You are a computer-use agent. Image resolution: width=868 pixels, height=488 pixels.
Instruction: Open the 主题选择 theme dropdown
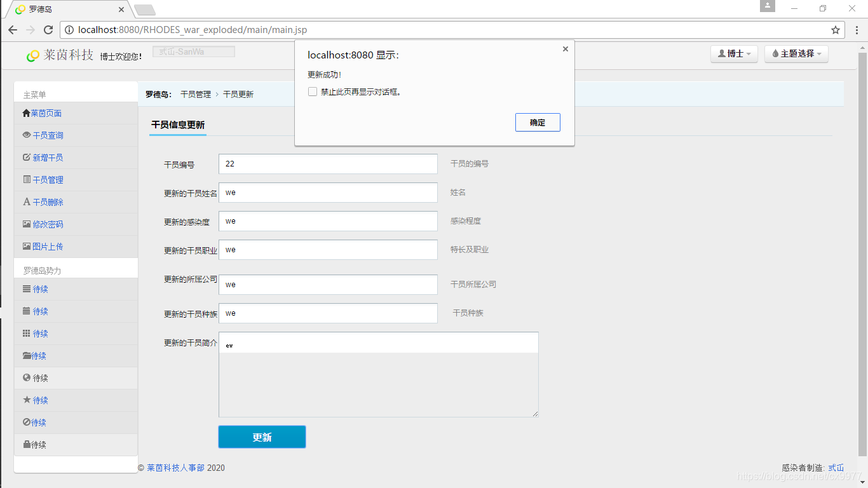[797, 54]
